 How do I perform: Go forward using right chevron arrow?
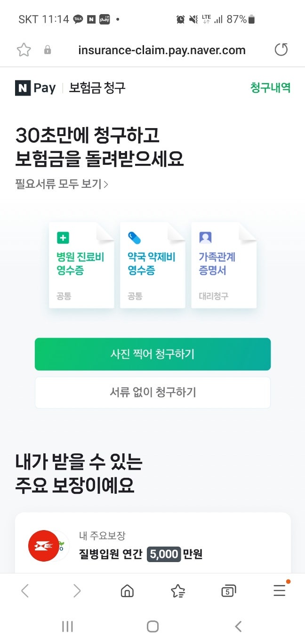pyautogui.click(x=76, y=591)
